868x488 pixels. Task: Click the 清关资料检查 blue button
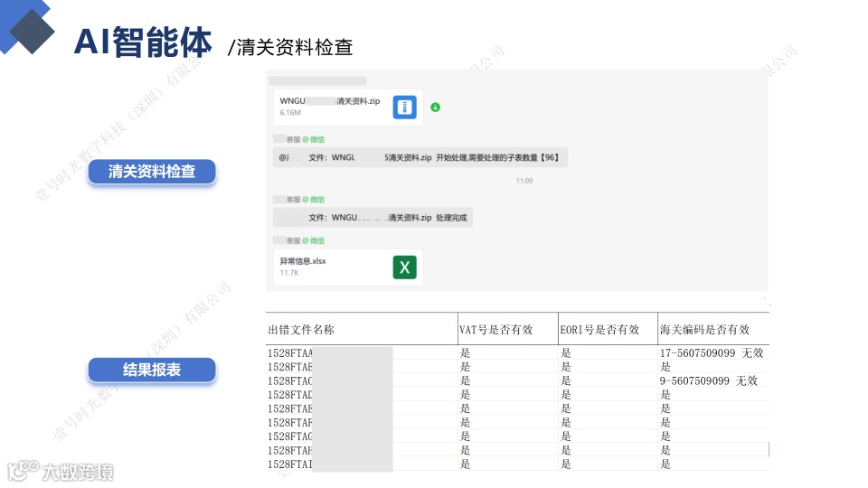point(152,172)
